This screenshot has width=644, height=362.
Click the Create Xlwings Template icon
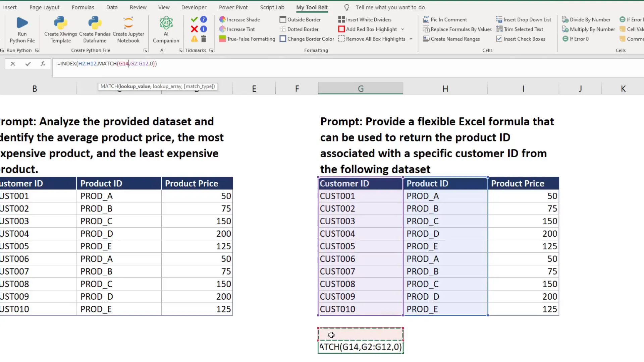click(60, 29)
